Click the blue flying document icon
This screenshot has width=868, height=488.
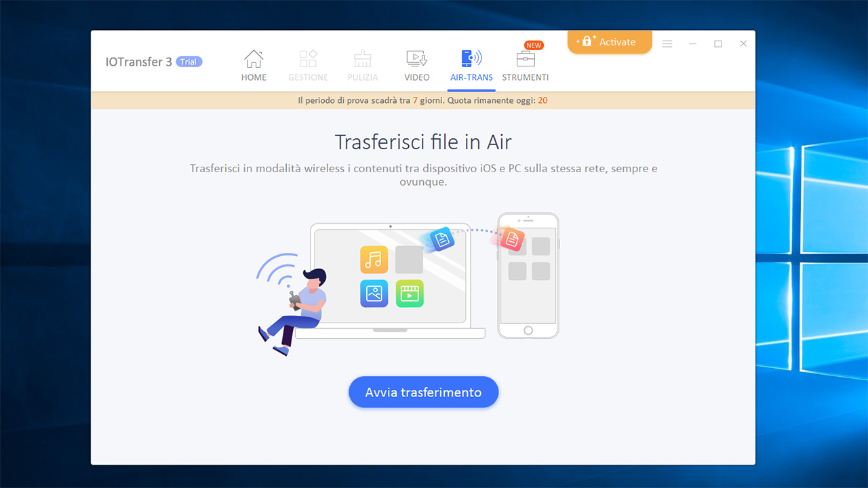442,239
